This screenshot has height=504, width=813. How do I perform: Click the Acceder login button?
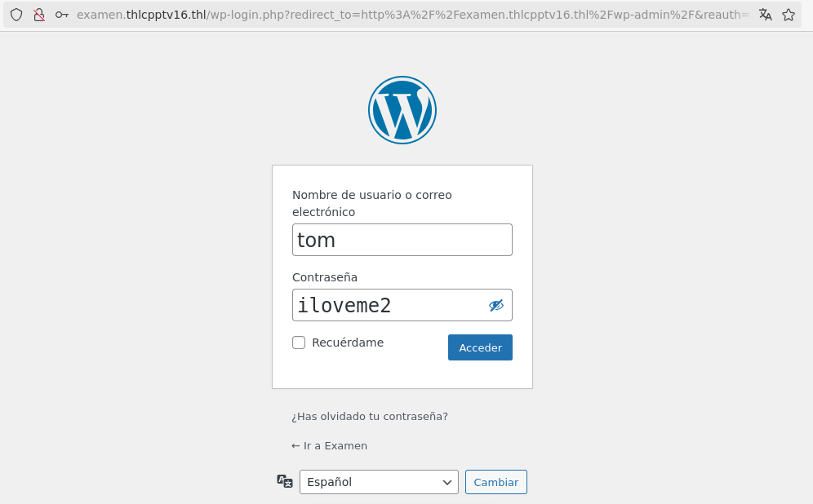[480, 347]
